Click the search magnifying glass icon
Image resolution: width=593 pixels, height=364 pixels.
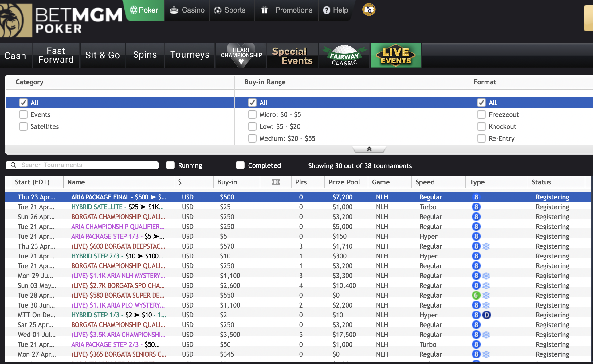coord(13,165)
